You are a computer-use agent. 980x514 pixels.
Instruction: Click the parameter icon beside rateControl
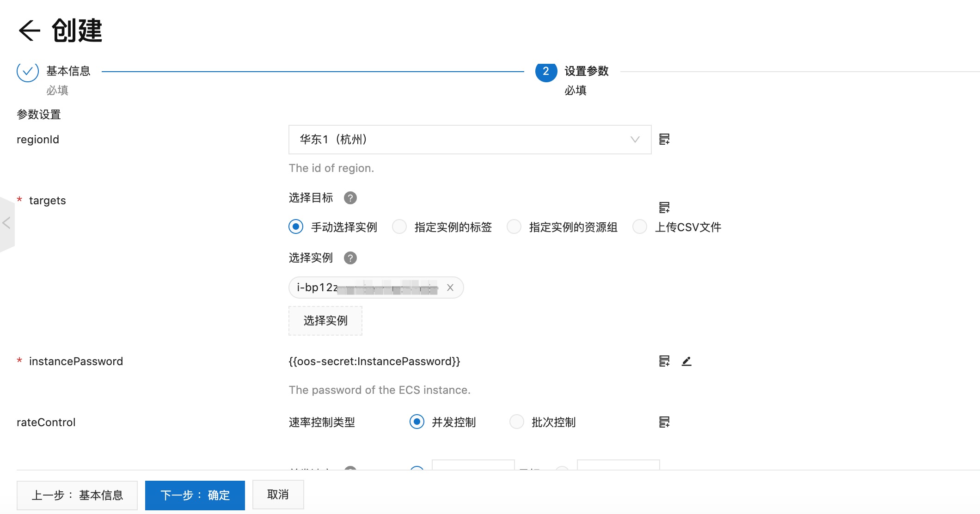coord(664,422)
